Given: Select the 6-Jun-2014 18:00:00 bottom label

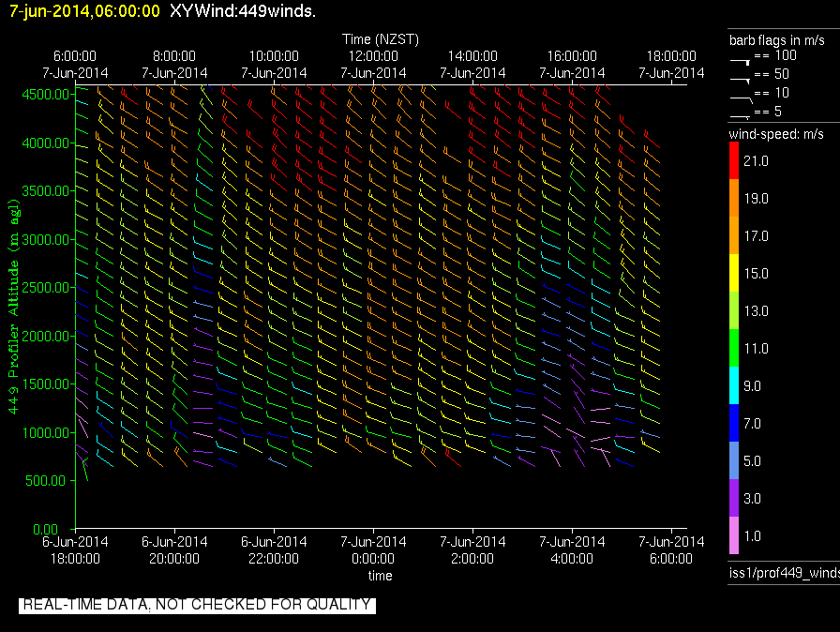Looking at the screenshot, I should [x=75, y=550].
